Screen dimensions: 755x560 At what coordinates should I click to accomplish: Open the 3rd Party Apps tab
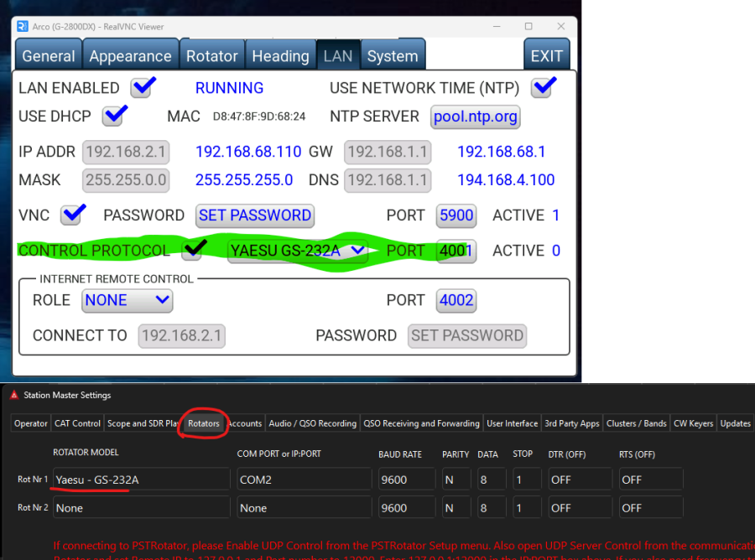pos(572,423)
